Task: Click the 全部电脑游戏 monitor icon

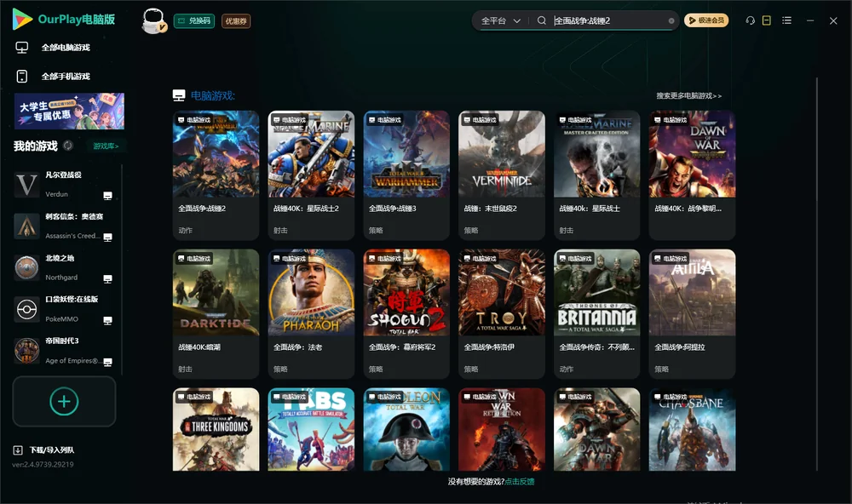Action: [x=22, y=48]
